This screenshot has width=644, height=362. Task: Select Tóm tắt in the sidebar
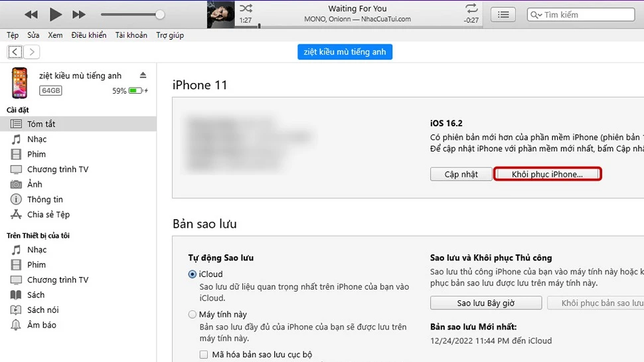78,124
